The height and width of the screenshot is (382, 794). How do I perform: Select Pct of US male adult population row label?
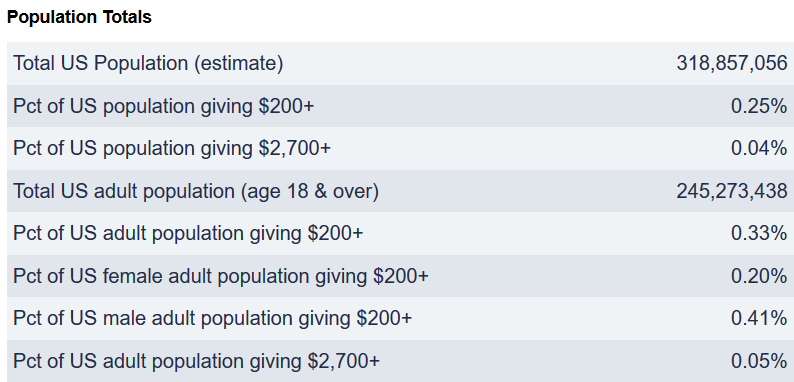(212, 319)
